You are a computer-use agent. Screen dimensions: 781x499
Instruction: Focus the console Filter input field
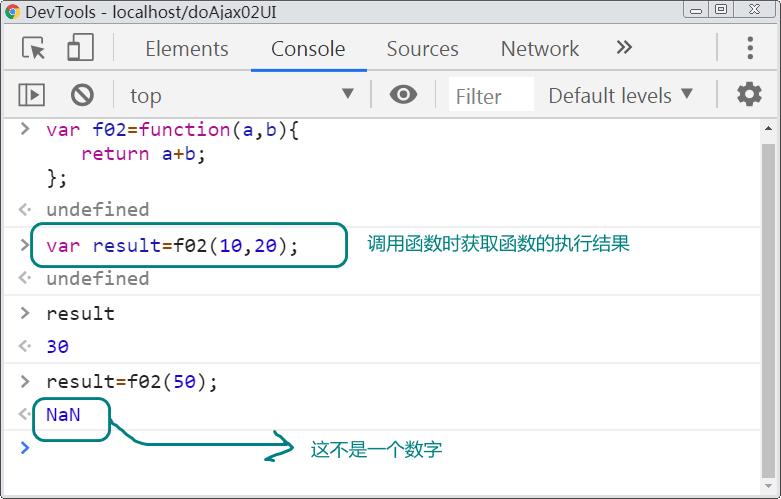tap(490, 96)
